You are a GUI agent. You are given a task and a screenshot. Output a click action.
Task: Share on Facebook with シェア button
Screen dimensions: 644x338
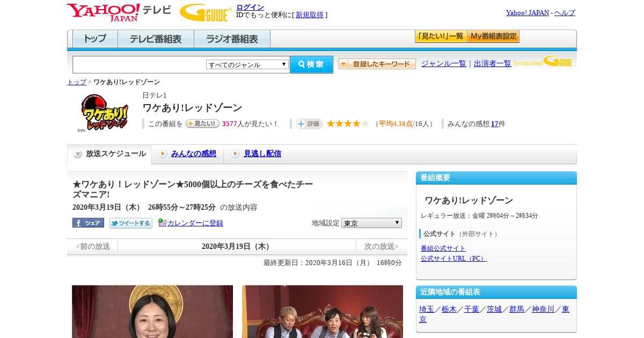(88, 223)
